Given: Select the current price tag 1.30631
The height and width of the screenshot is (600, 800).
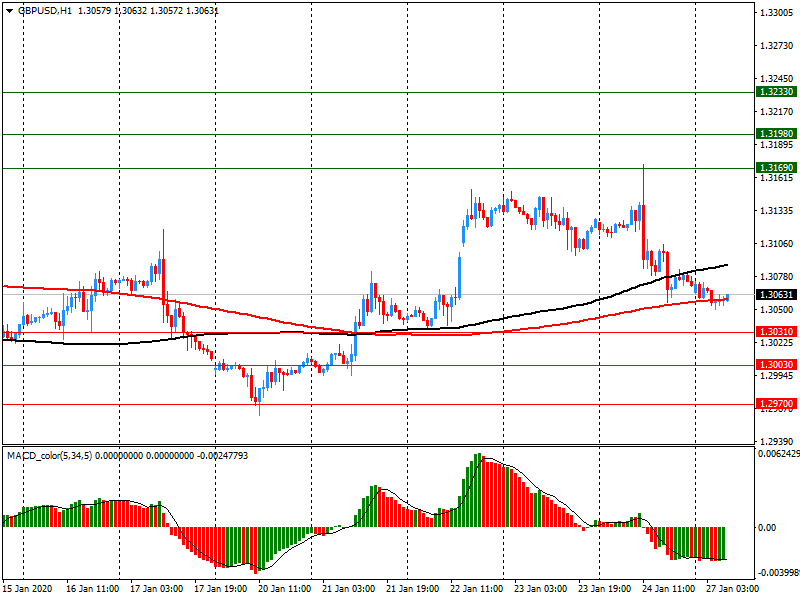Looking at the screenshot, I should [x=776, y=295].
